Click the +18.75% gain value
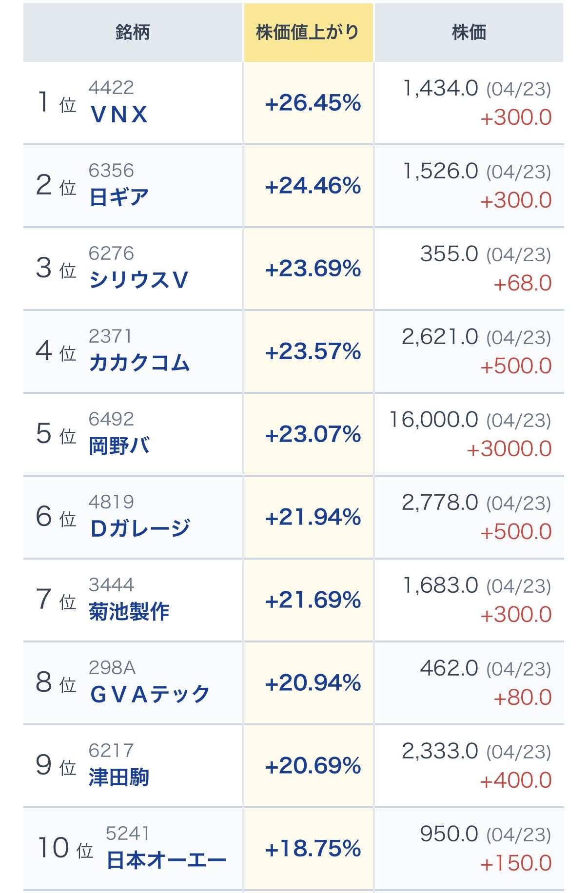 click(x=313, y=849)
